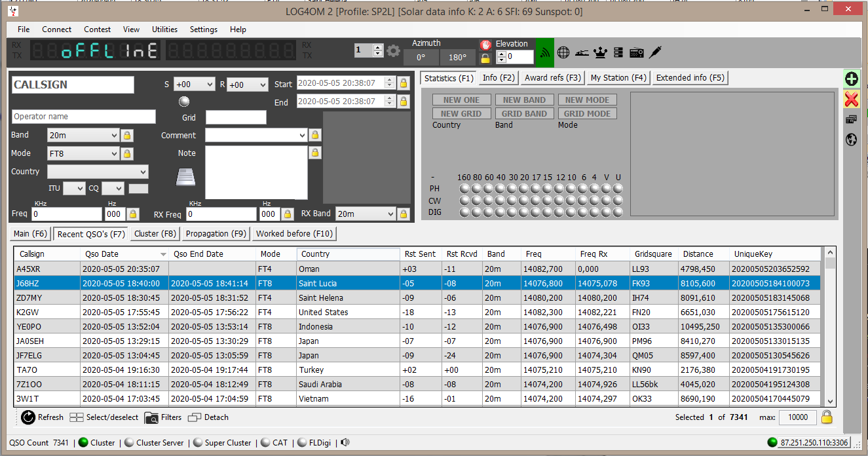Increase the Elevation stepper value

(501, 54)
